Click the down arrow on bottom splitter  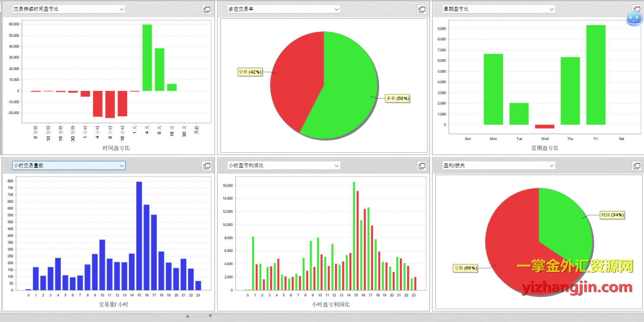(210, 316)
